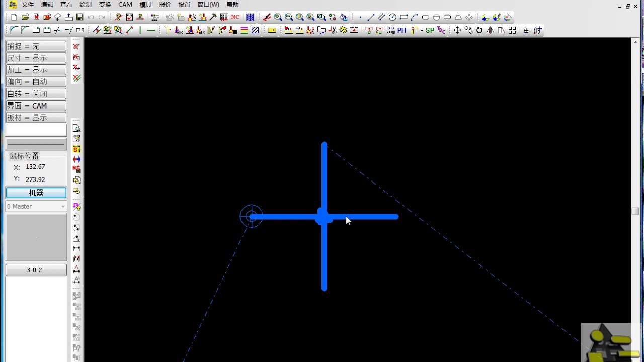
Task: Toggle the 板材 = 显示 setting
Action: pyautogui.click(x=36, y=117)
